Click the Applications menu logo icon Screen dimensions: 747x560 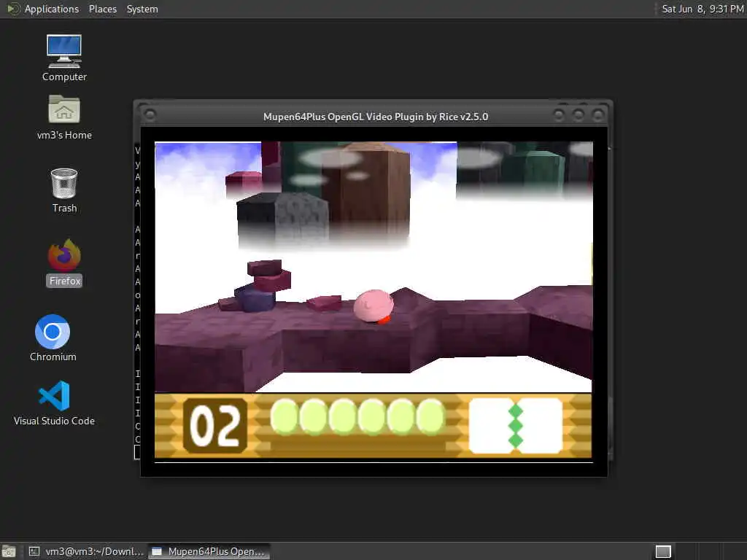pyautogui.click(x=14, y=9)
